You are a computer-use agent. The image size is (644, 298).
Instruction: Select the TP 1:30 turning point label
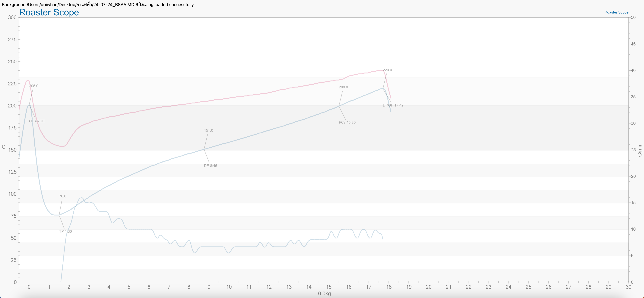coord(65,231)
